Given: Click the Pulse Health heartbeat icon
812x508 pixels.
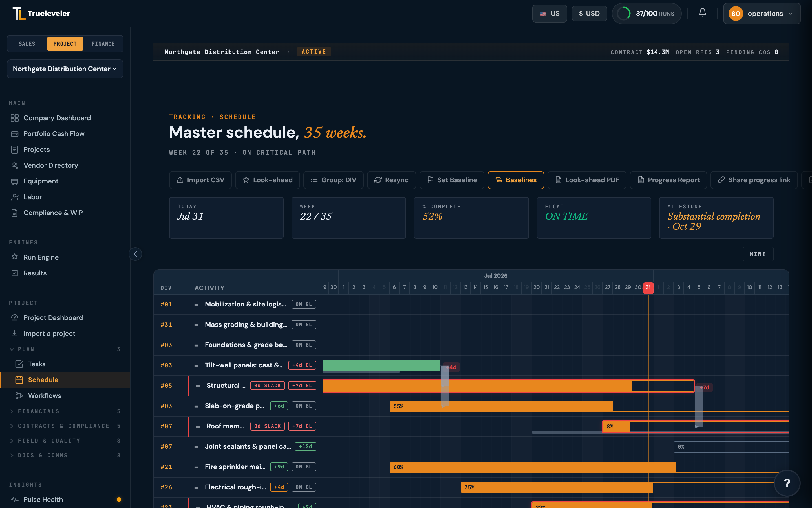Looking at the screenshot, I should pos(14,499).
